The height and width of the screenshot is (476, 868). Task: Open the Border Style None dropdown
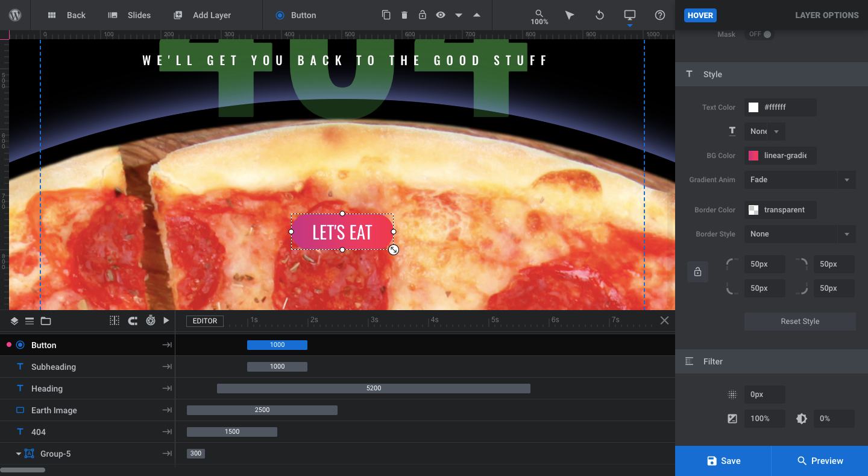(x=800, y=234)
